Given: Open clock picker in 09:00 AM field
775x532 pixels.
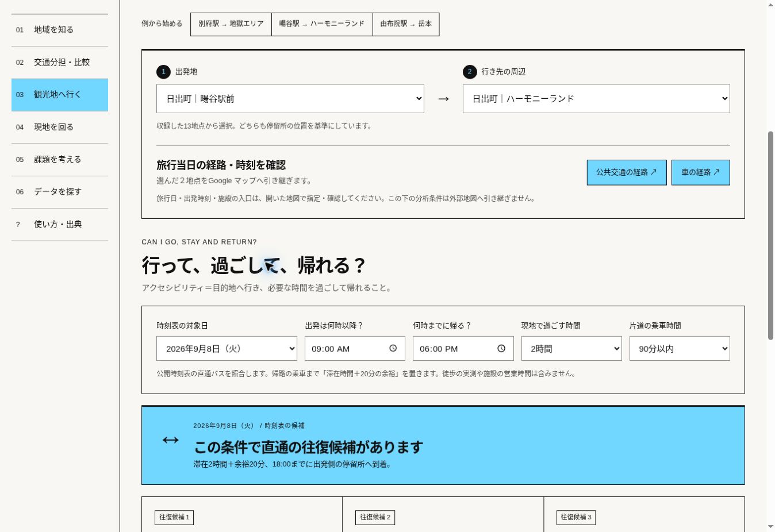Looking at the screenshot, I should [x=393, y=349].
